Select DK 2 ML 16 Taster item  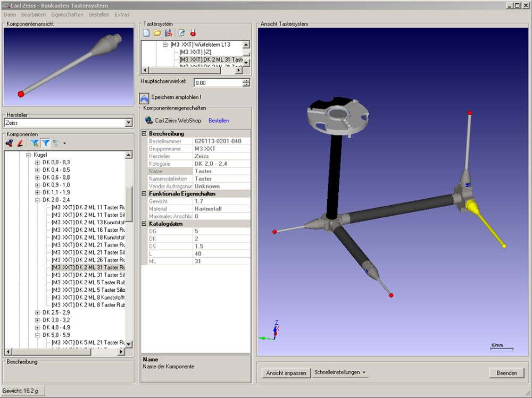pyautogui.click(x=88, y=230)
